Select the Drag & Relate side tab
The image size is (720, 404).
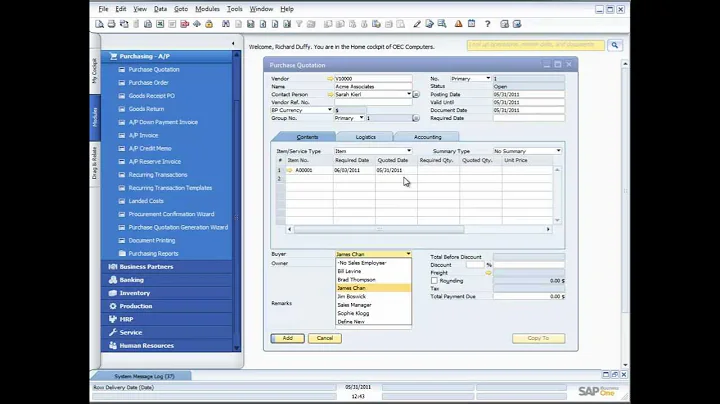pos(95,163)
